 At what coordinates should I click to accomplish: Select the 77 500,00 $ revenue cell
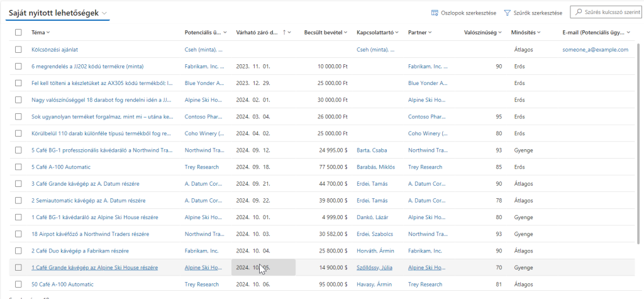click(333, 167)
